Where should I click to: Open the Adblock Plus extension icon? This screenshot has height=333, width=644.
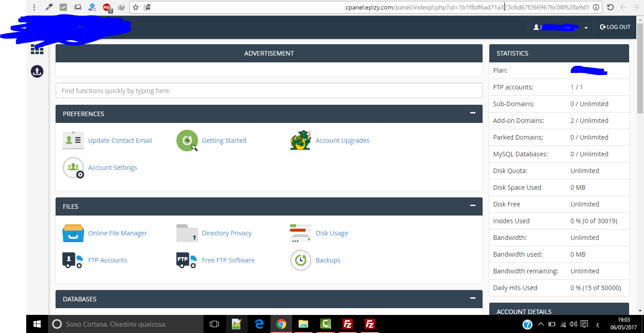(107, 7)
